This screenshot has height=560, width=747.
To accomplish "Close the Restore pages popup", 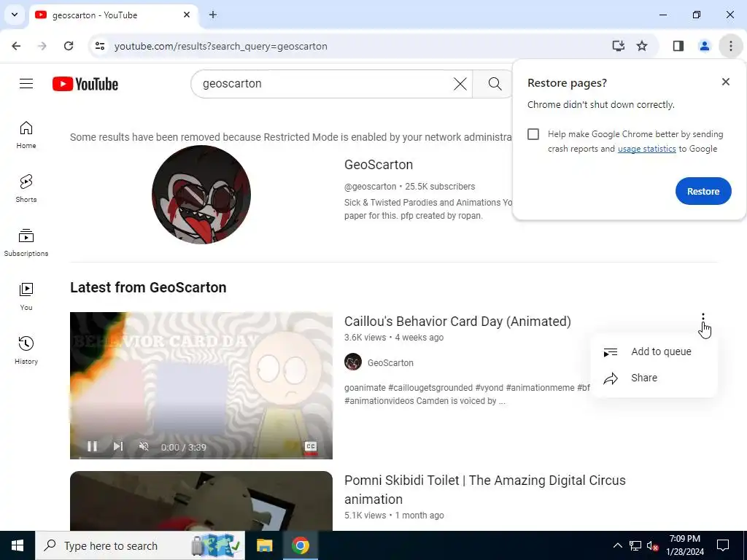I will 726,82.
